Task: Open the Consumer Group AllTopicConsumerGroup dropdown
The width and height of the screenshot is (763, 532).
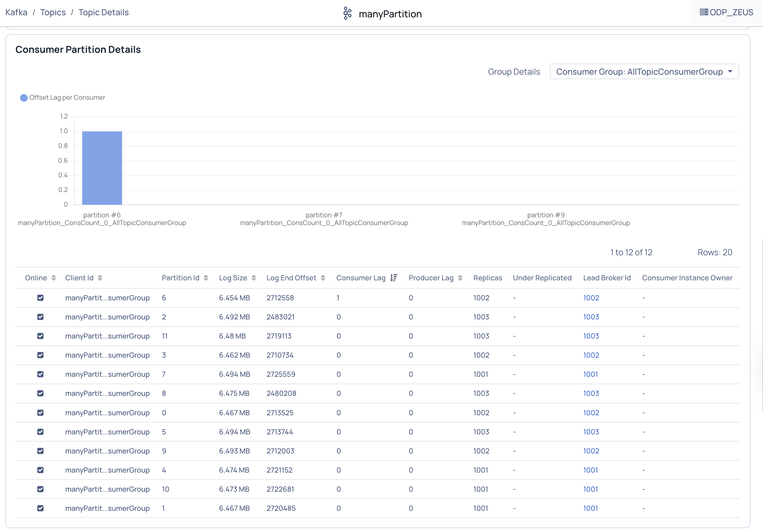Action: click(644, 71)
